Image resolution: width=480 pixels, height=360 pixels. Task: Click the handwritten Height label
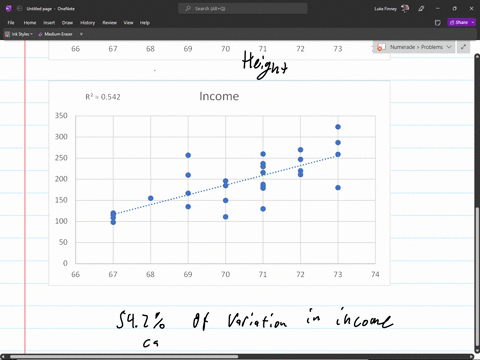265,65
